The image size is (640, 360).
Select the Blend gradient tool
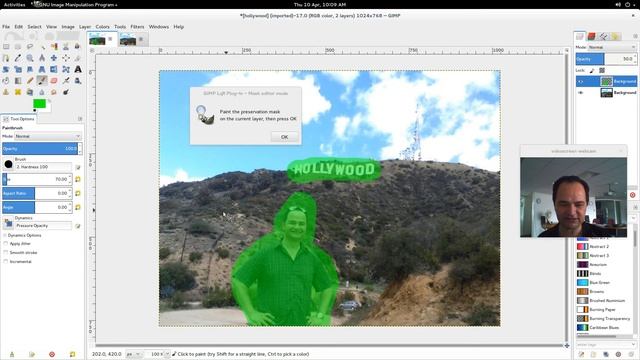pos(18,81)
